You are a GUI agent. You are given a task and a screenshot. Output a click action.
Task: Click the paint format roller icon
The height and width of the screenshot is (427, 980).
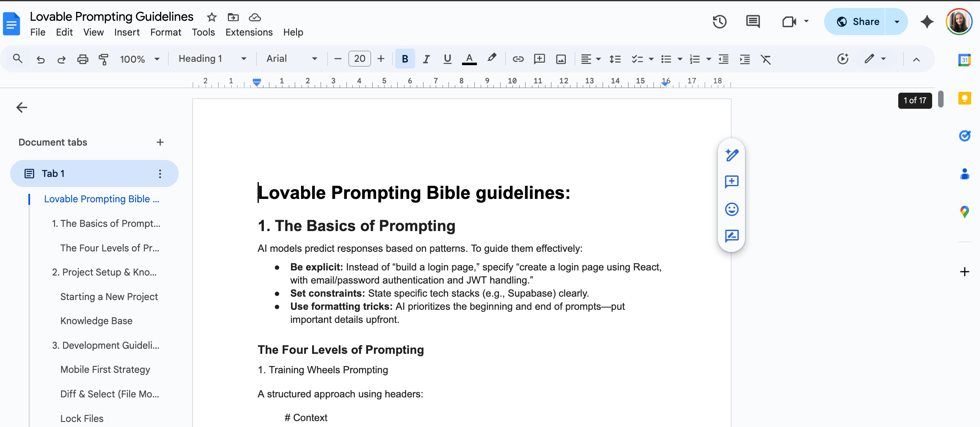click(103, 59)
